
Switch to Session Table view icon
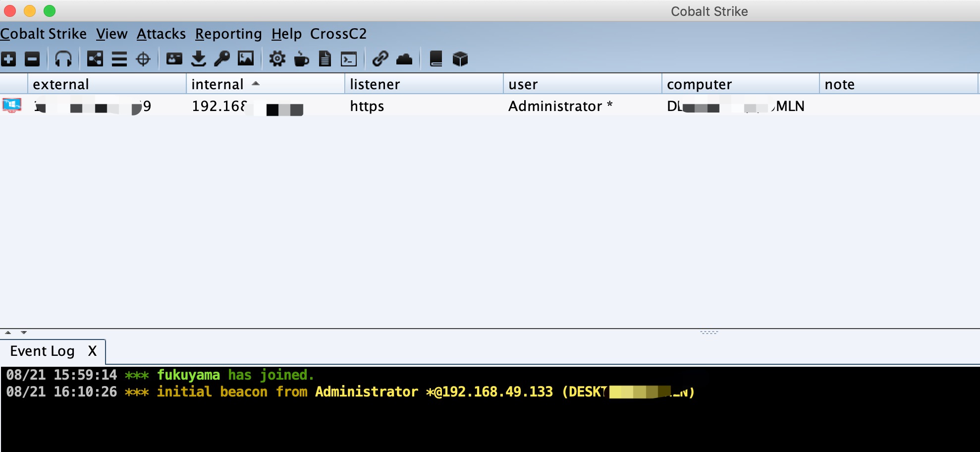coord(119,59)
